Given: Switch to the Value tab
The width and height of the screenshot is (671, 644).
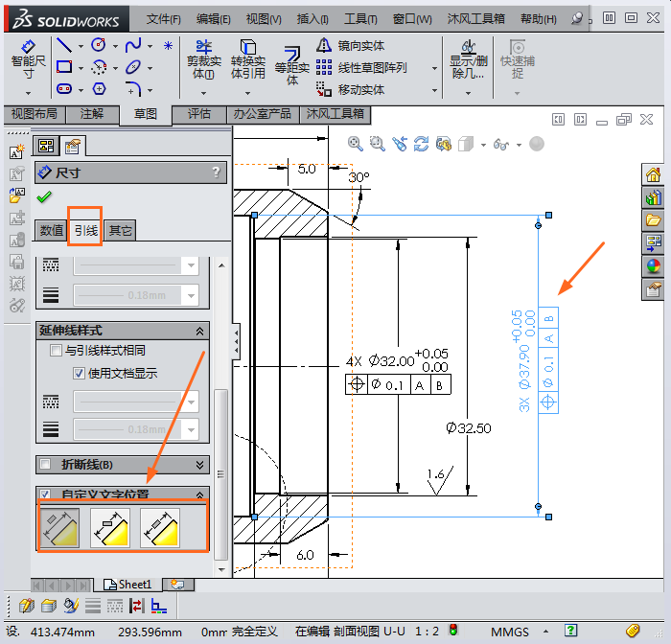Looking at the screenshot, I should [x=52, y=230].
